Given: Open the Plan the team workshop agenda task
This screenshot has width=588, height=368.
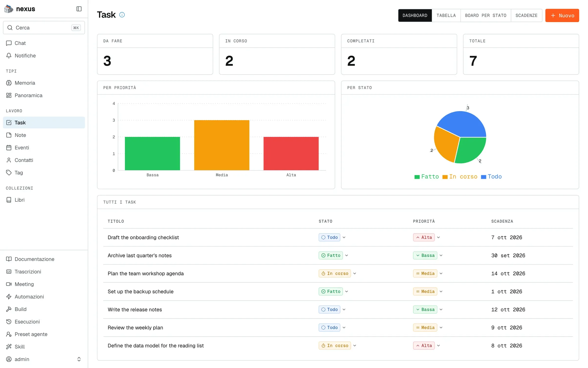Looking at the screenshot, I should 146,273.
